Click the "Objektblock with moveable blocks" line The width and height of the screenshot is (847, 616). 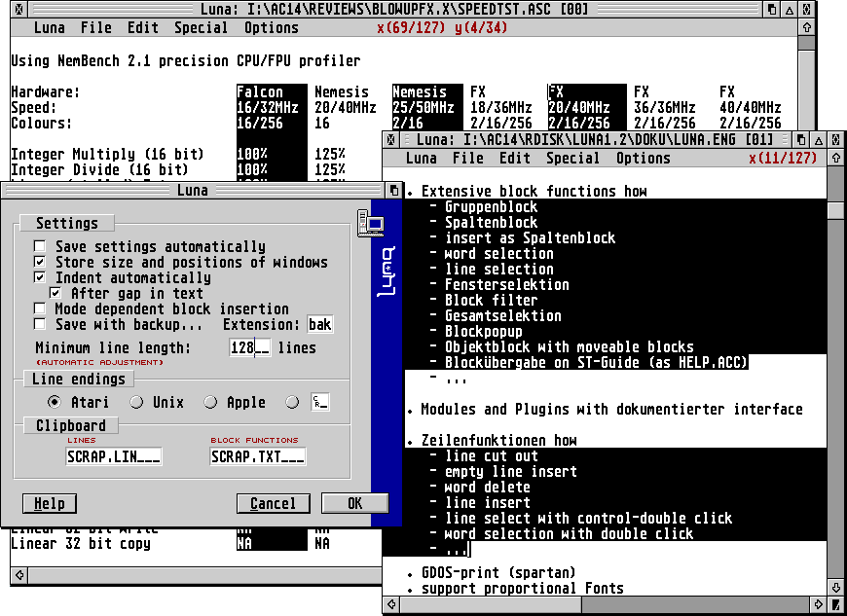[x=570, y=346]
